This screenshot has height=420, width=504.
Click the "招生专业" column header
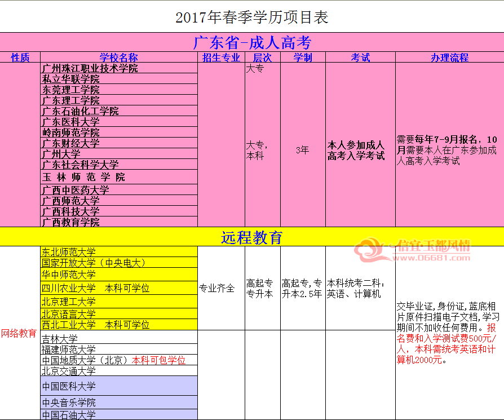click(x=221, y=58)
